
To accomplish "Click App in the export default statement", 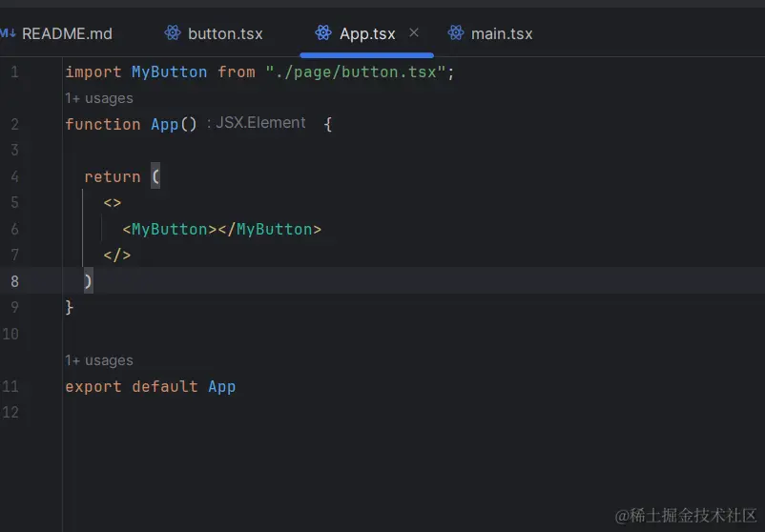I will pyautogui.click(x=221, y=387).
